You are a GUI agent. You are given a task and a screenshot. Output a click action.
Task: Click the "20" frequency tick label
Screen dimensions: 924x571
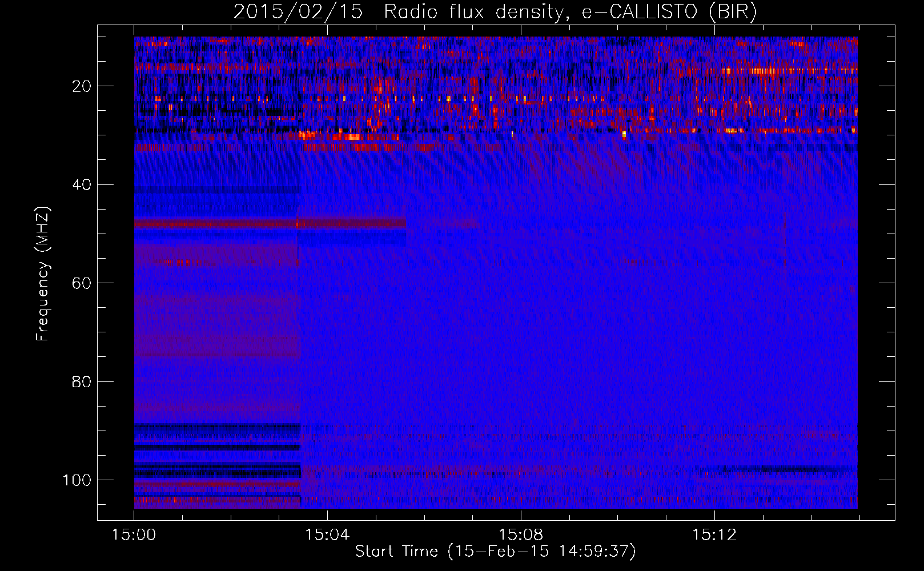tap(82, 86)
